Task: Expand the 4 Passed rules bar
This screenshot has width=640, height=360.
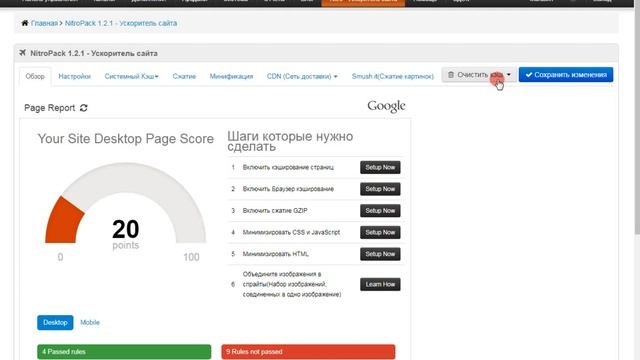Action: point(124,352)
